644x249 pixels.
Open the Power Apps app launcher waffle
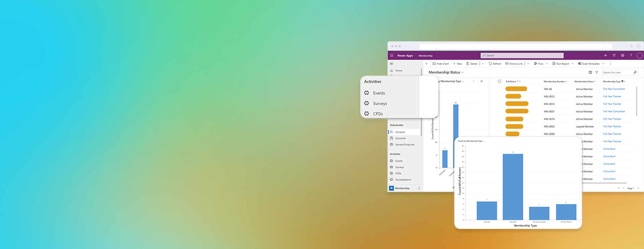coord(391,56)
